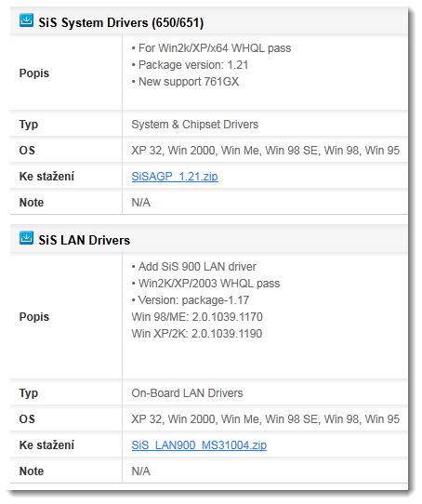Click 'Package version: 1.21' text
422x504 pixels.
(x=190, y=65)
